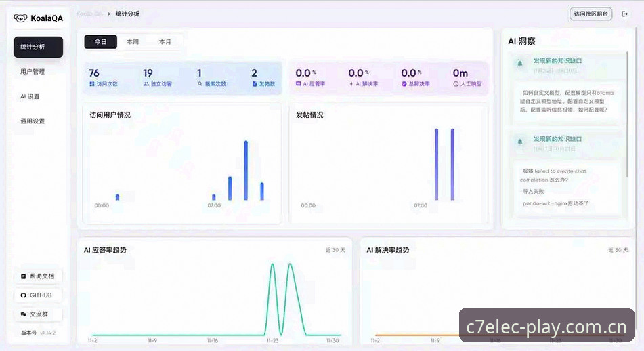Image resolution: width=644 pixels, height=351 pixels.
Task: Click the 访问社区前台 button
Action: tap(591, 14)
